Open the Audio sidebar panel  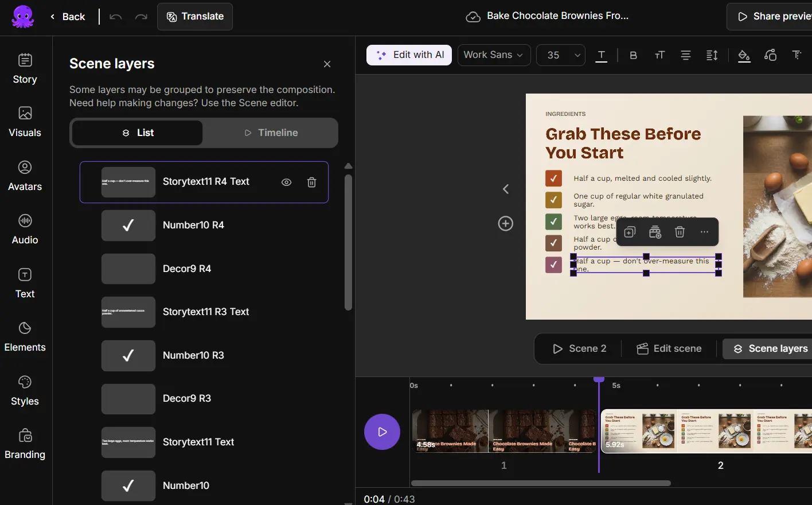25,230
